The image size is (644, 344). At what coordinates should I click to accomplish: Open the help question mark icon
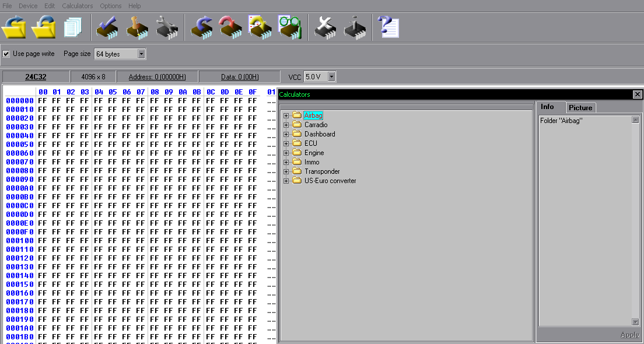point(388,27)
